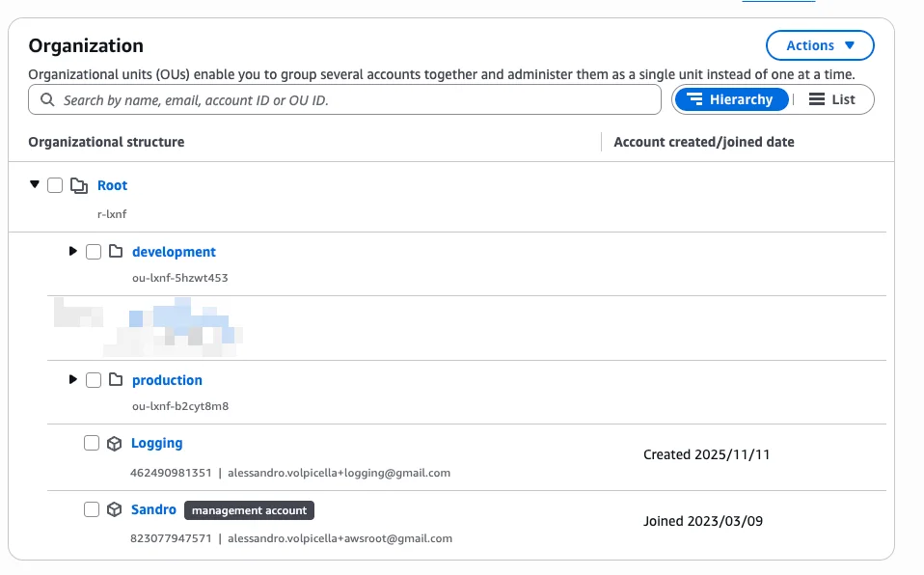This screenshot has width=924, height=575.
Task: Select the development OU checkbox
Action: click(94, 252)
